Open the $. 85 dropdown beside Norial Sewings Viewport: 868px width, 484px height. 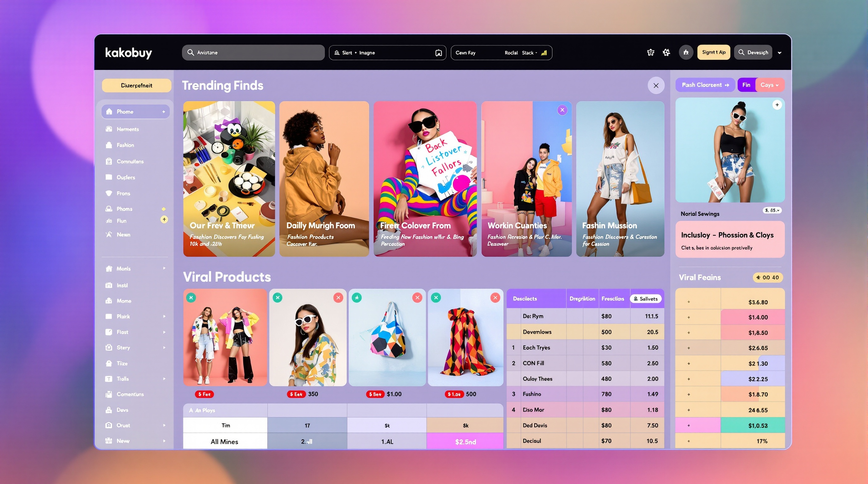pyautogui.click(x=772, y=210)
